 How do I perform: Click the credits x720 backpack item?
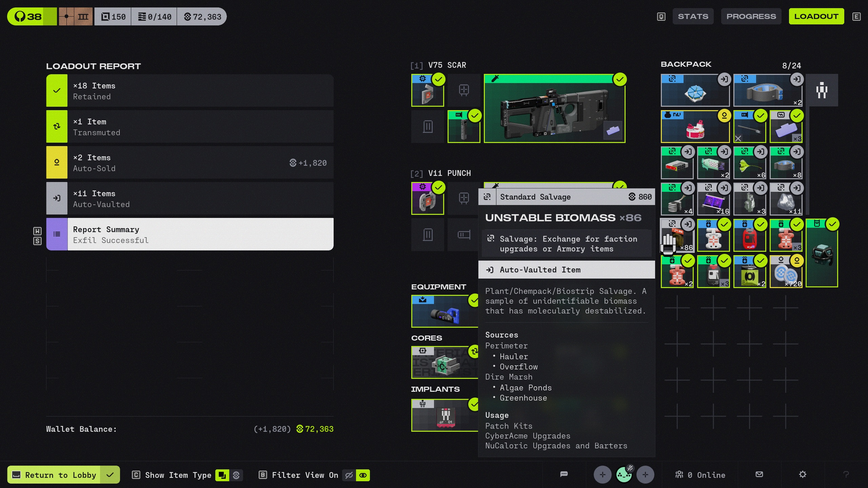pos(786,272)
